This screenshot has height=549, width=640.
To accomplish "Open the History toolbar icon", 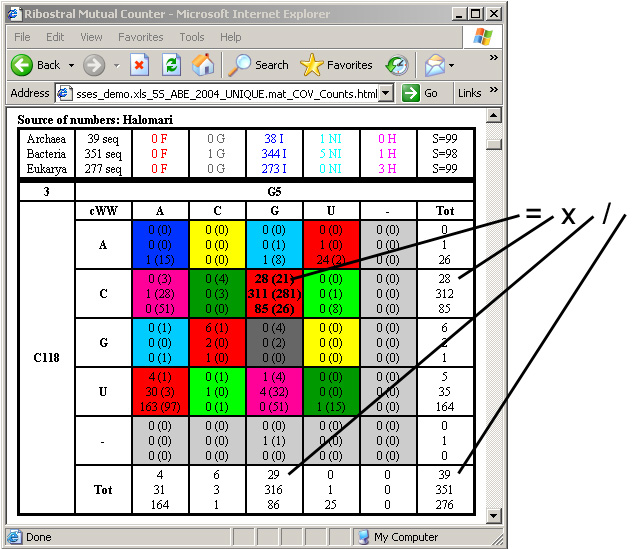I will click(397, 65).
